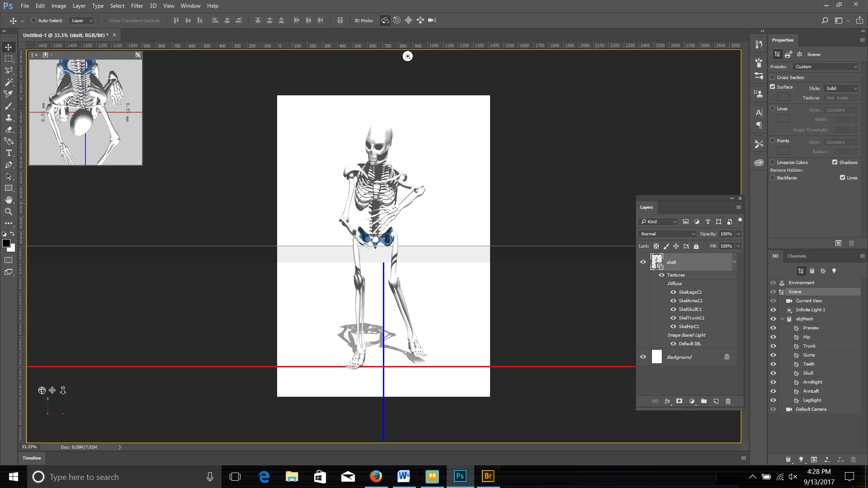Screen dimensions: 868x488
Task: Activate the Magic Wand tool
Action: (9, 82)
